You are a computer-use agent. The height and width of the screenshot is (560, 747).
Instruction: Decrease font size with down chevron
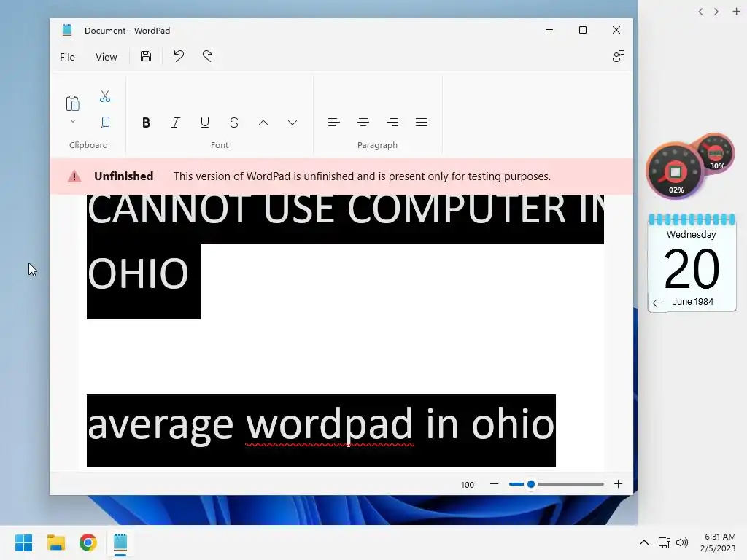(293, 122)
